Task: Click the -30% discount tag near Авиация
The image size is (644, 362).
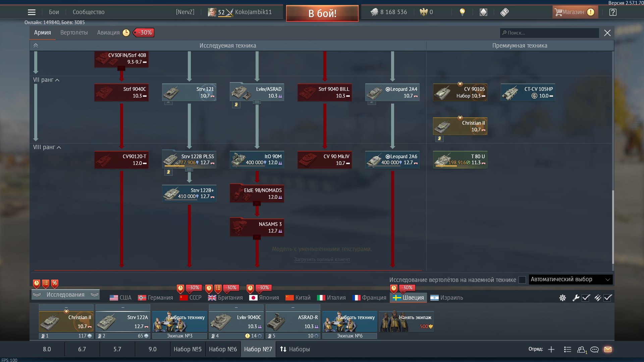Action: coord(144,33)
